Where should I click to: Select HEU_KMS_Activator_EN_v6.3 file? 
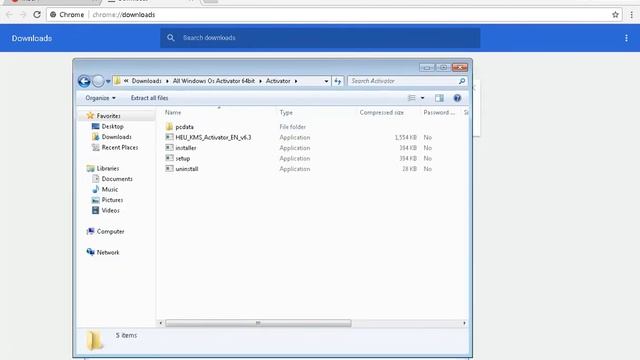coord(213,138)
